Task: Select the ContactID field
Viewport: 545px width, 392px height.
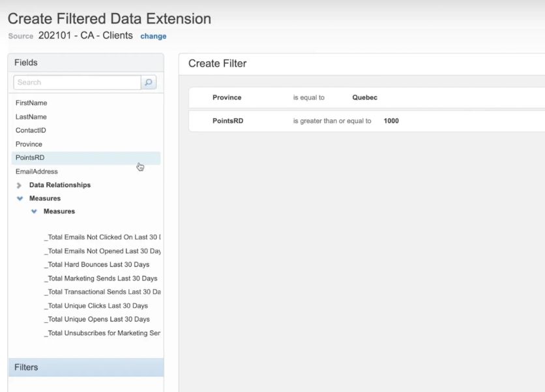Action: 31,130
